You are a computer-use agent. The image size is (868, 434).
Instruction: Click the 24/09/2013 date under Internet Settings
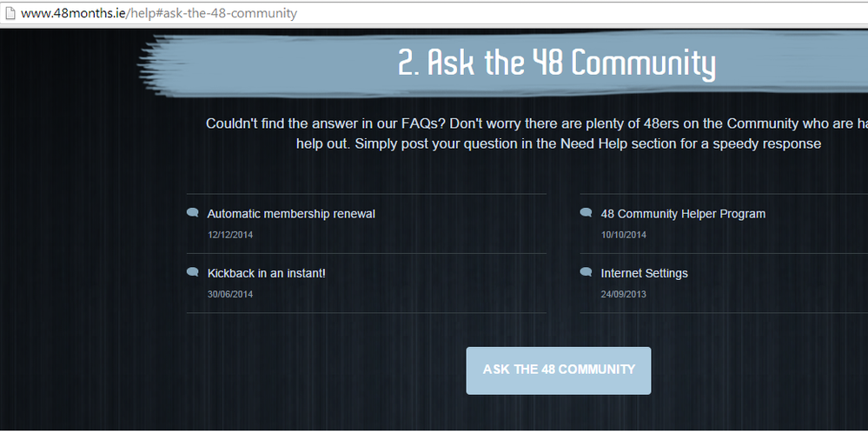coord(623,294)
